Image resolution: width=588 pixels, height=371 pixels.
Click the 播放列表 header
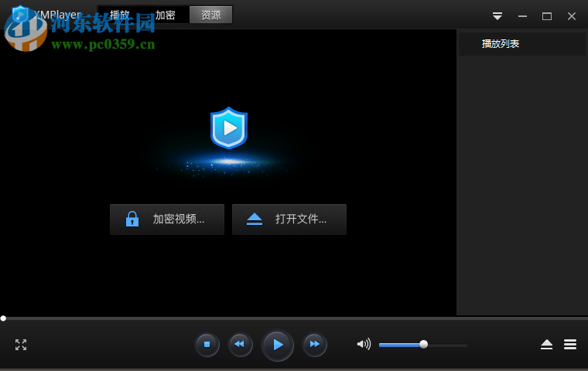[x=521, y=44]
